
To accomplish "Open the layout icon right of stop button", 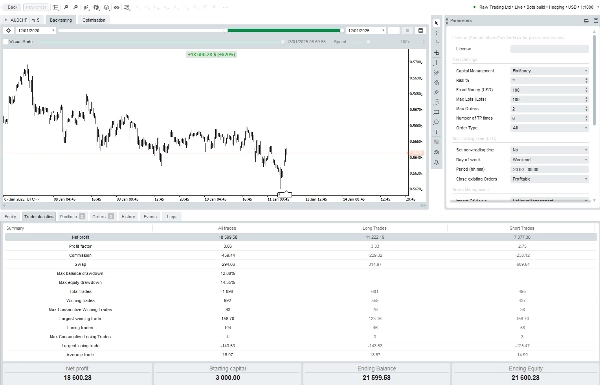I will point(421,31).
